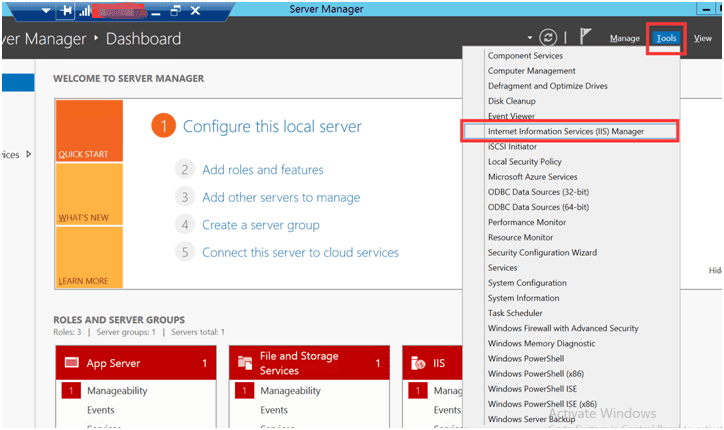Select the WHAT'S NEW panel
The width and height of the screenshot is (724, 430).
pos(89,195)
